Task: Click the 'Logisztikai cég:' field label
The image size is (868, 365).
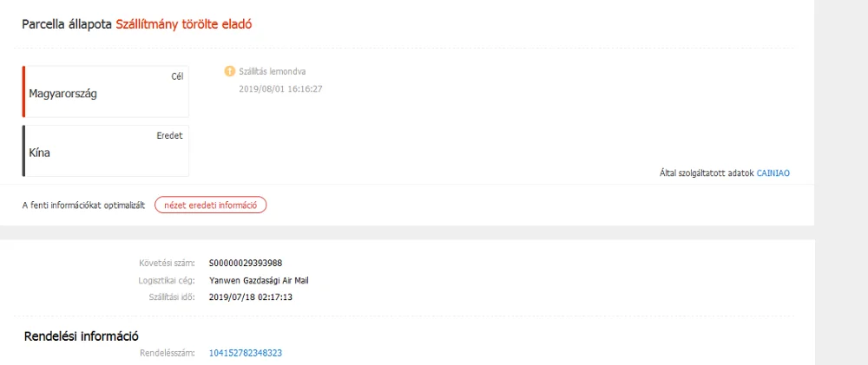Action: (167, 280)
